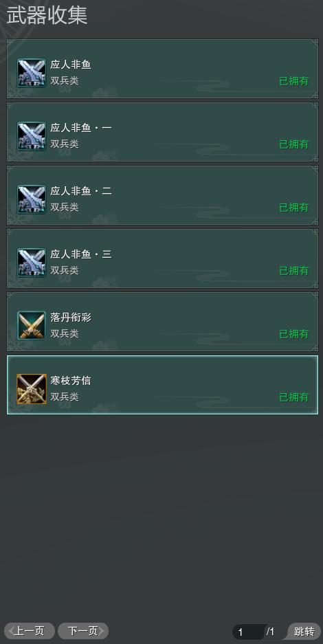The image size is (323, 644).
Task: Select the 应人非鱼·一 weapon entry name
Action: tap(81, 128)
